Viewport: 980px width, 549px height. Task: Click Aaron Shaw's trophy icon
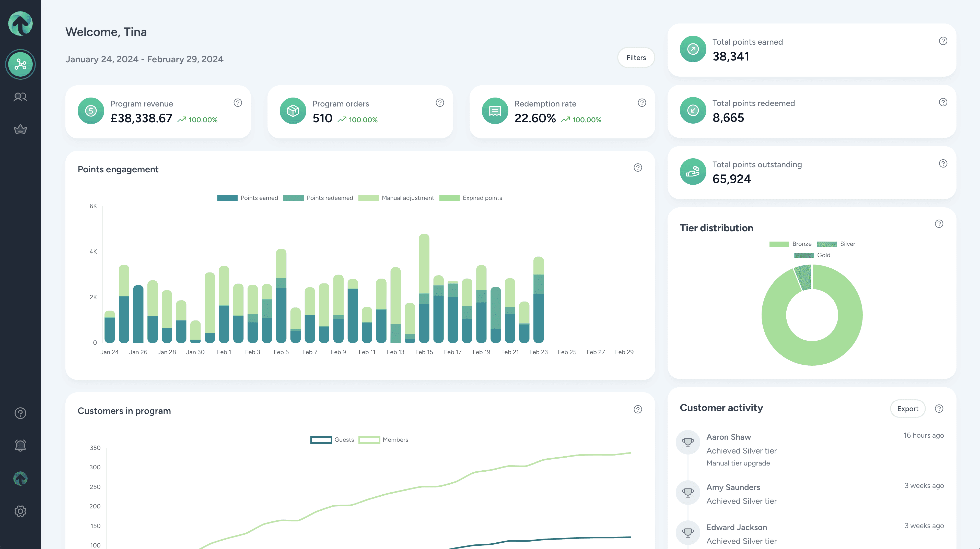[688, 442]
